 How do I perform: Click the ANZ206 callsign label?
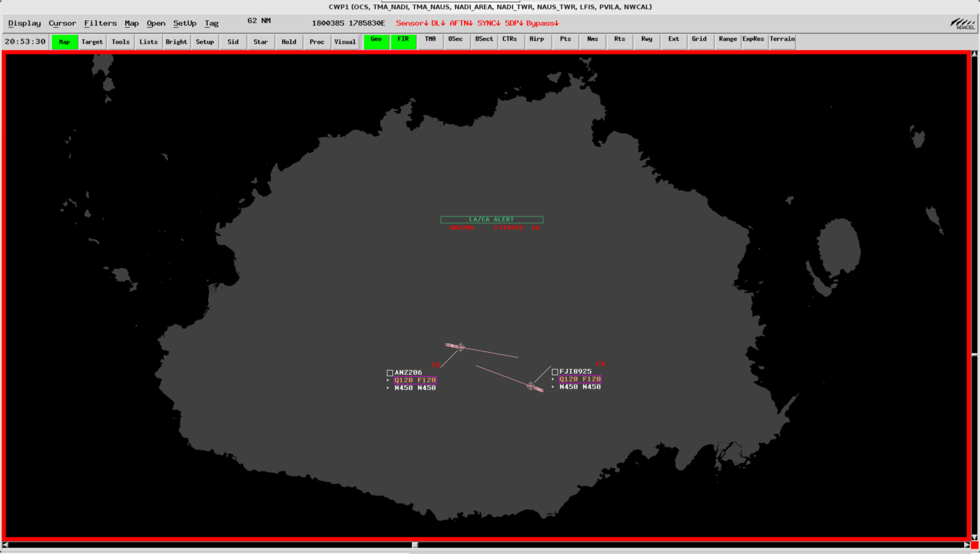point(408,372)
